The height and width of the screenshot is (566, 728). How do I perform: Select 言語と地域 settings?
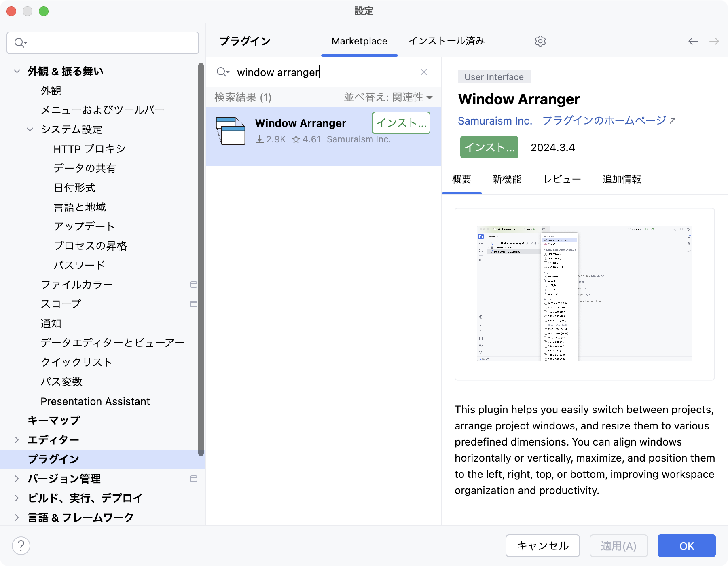point(80,207)
